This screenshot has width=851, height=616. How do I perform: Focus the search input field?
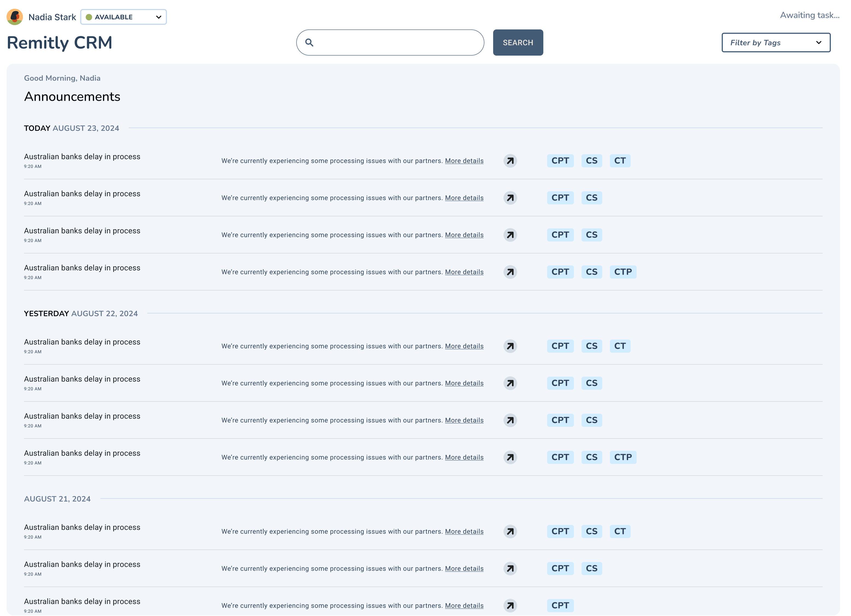[x=390, y=43]
